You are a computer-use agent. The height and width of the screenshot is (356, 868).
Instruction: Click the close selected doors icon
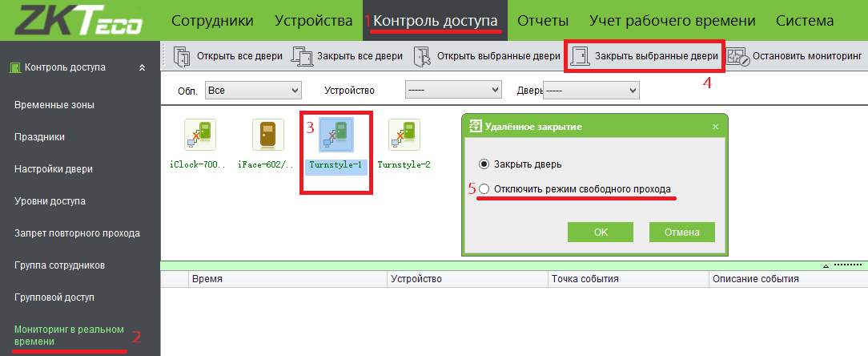[581, 56]
